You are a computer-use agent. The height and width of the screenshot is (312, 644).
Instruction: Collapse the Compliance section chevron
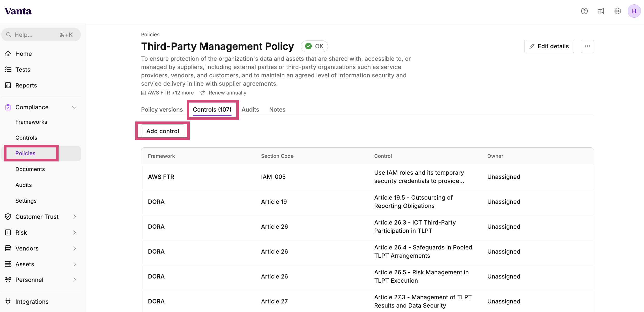[x=74, y=107]
